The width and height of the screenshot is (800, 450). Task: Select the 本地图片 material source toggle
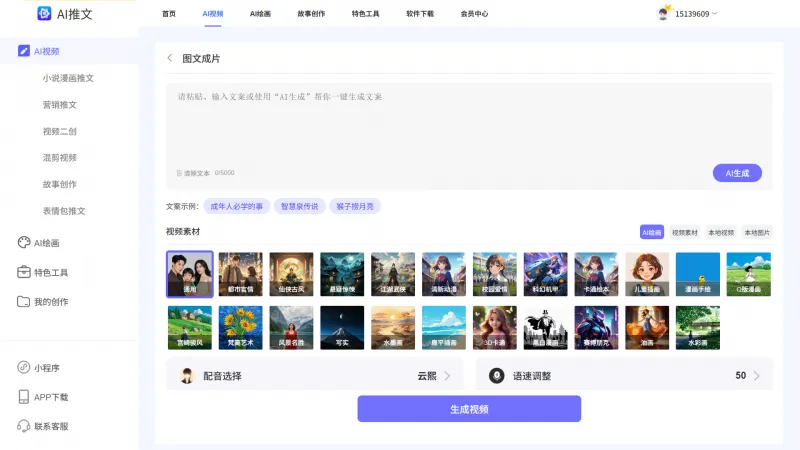[757, 232]
